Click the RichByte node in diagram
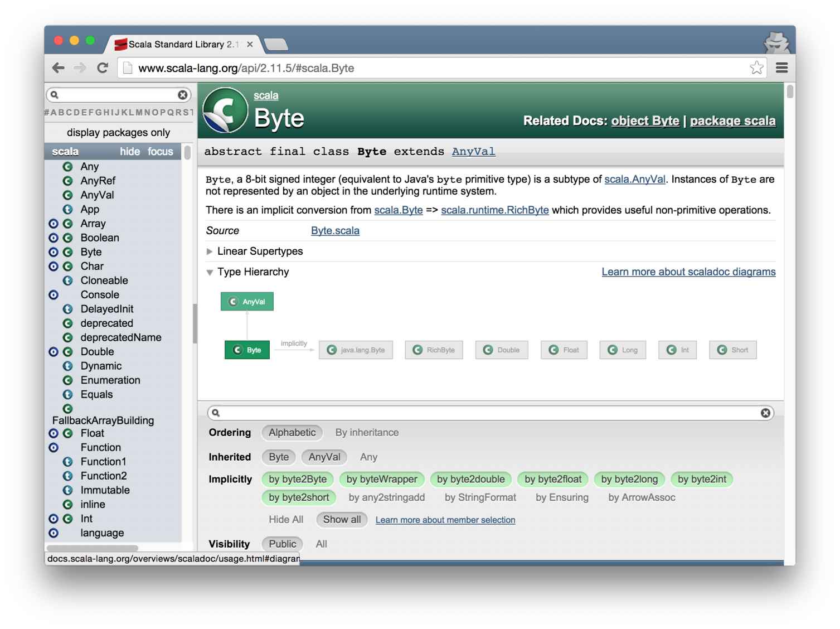 tap(434, 350)
